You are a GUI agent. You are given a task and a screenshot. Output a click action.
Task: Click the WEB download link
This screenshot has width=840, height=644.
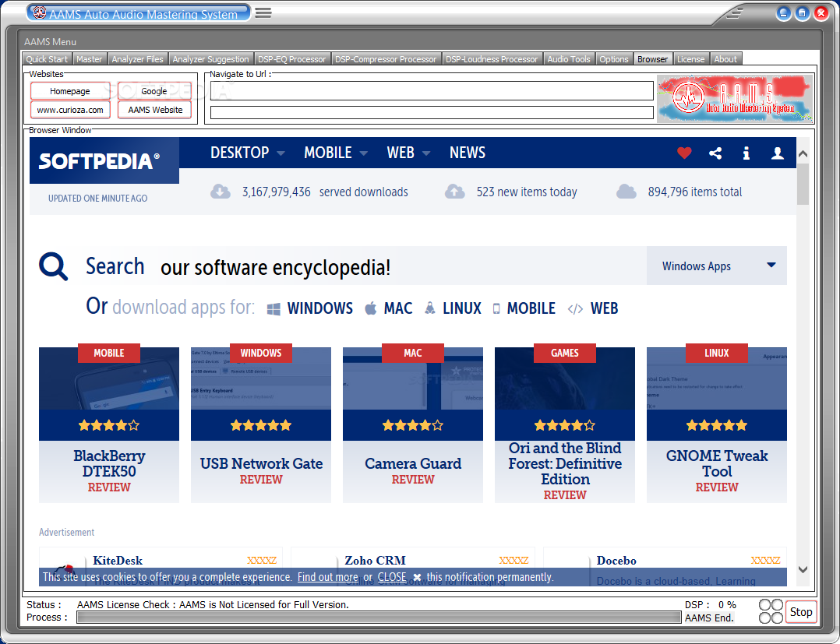[x=605, y=308]
